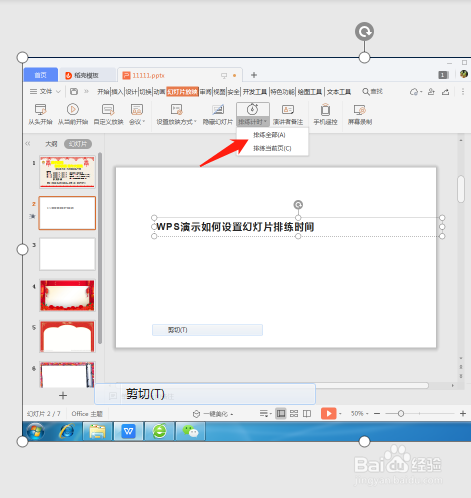
Task: Open the 绘图工具 ribbon tab
Action: [x=310, y=92]
